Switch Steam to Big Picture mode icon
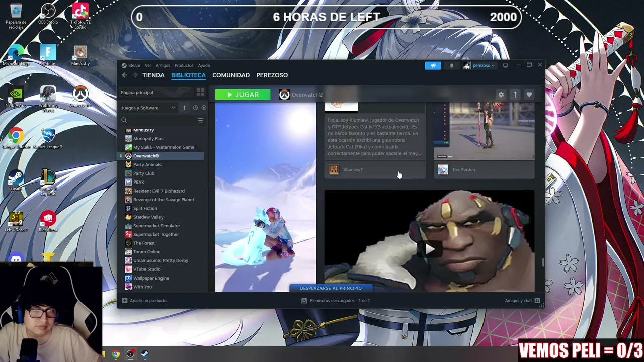Viewport: 644px width, 362px height. coord(505,65)
